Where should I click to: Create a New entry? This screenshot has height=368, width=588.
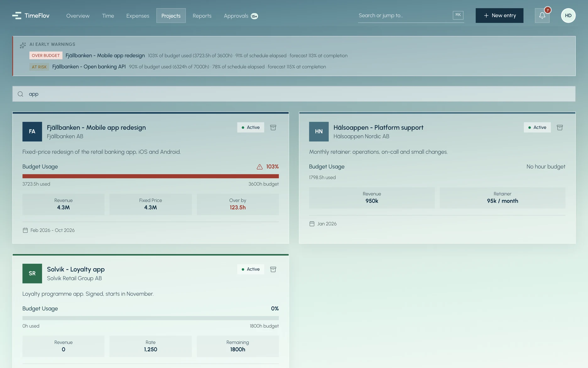499,15
